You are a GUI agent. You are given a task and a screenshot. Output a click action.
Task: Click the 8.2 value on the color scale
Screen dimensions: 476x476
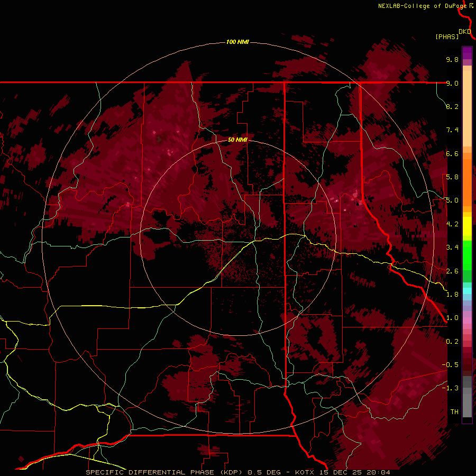(452, 106)
